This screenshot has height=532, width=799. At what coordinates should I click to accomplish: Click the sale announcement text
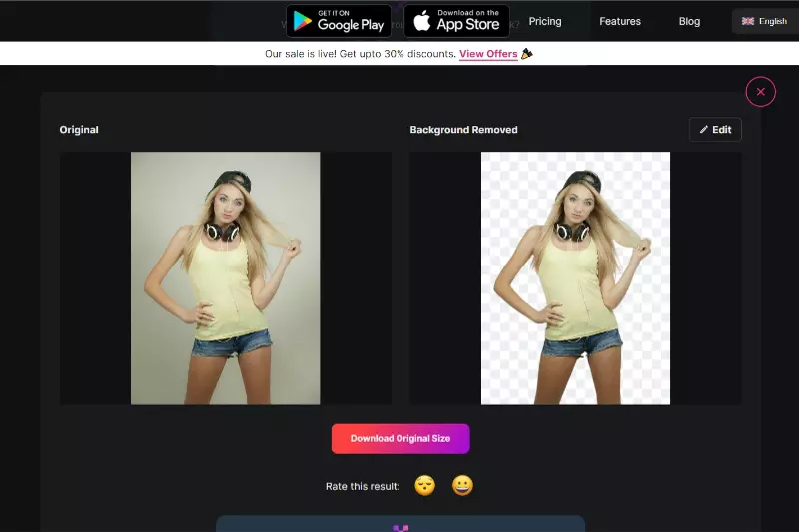tap(361, 54)
